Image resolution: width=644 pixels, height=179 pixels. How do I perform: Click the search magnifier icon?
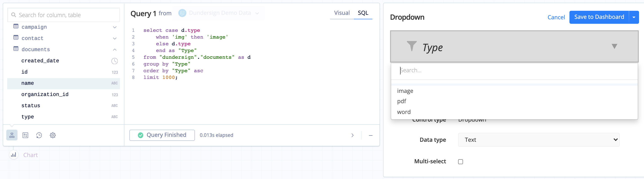(13, 15)
